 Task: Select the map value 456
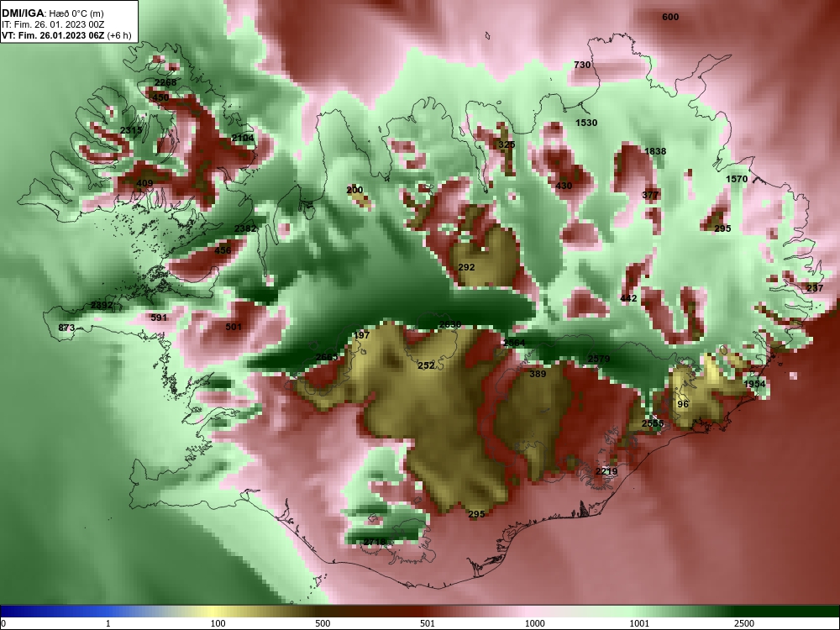[223, 250]
